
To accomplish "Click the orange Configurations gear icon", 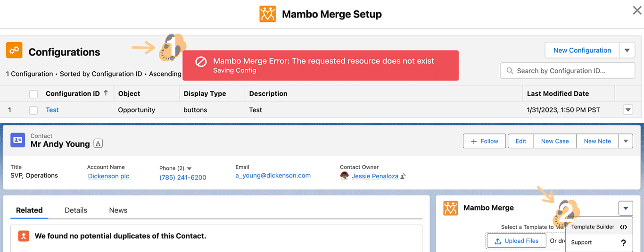I will coord(14,50).
